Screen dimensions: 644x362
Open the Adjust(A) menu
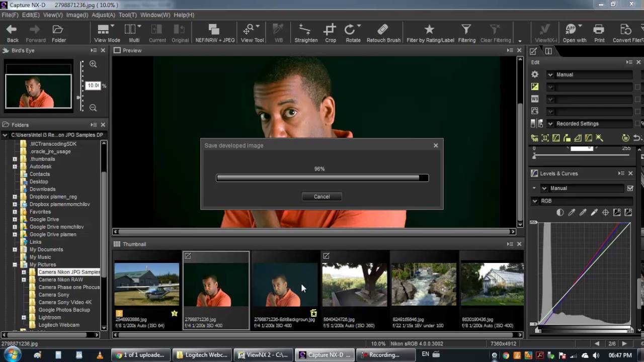click(x=103, y=15)
